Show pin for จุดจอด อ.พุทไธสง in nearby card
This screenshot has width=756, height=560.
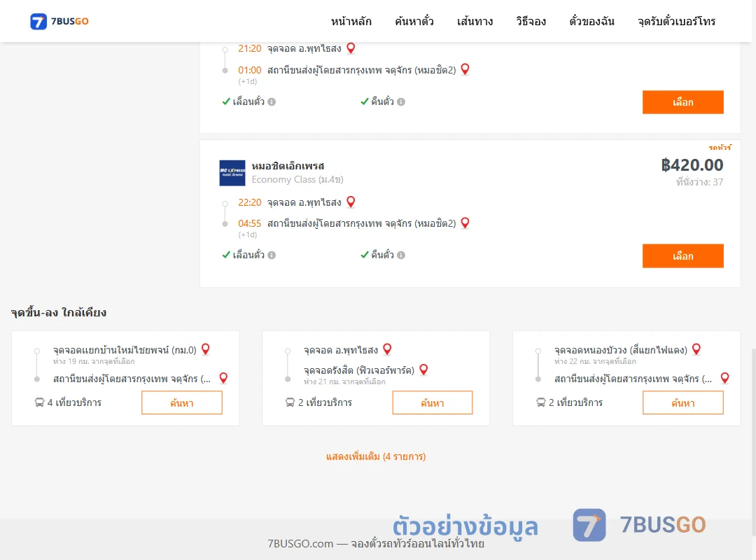coord(387,349)
